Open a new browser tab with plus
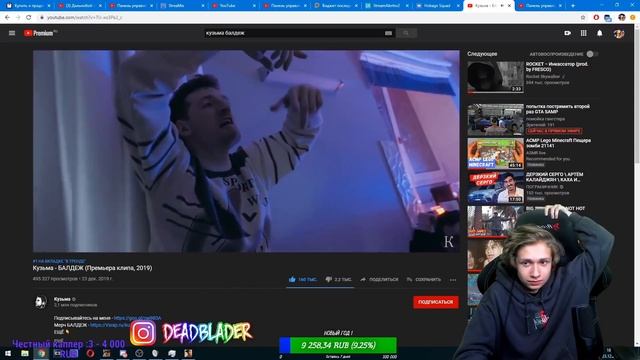640x360 pixels. (x=573, y=6)
